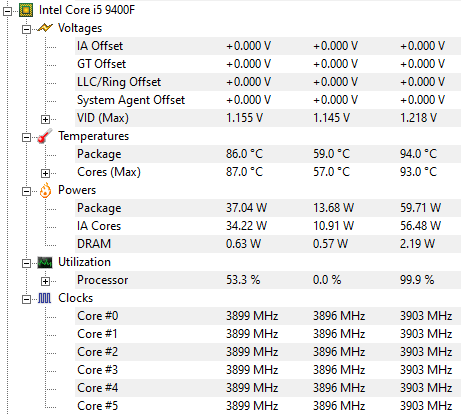
Task: Collapse the Clocks section
Action: tap(26, 300)
